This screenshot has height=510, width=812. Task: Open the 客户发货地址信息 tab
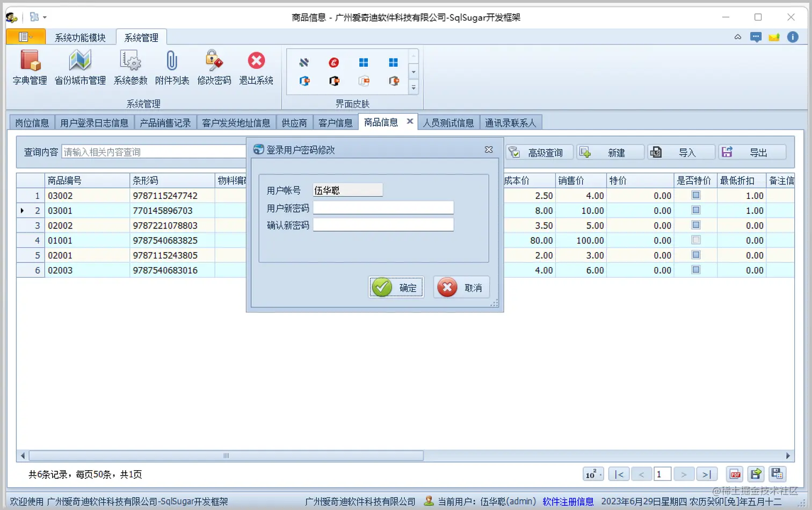236,123
